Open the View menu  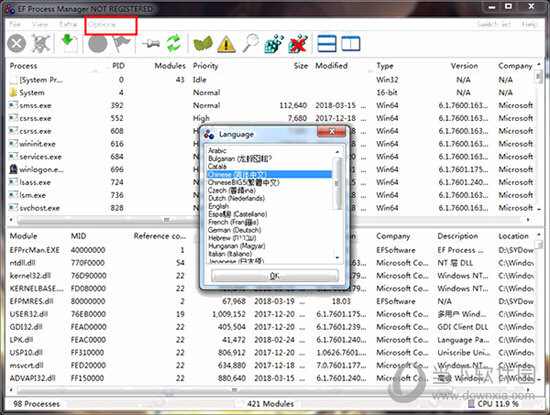pos(40,24)
